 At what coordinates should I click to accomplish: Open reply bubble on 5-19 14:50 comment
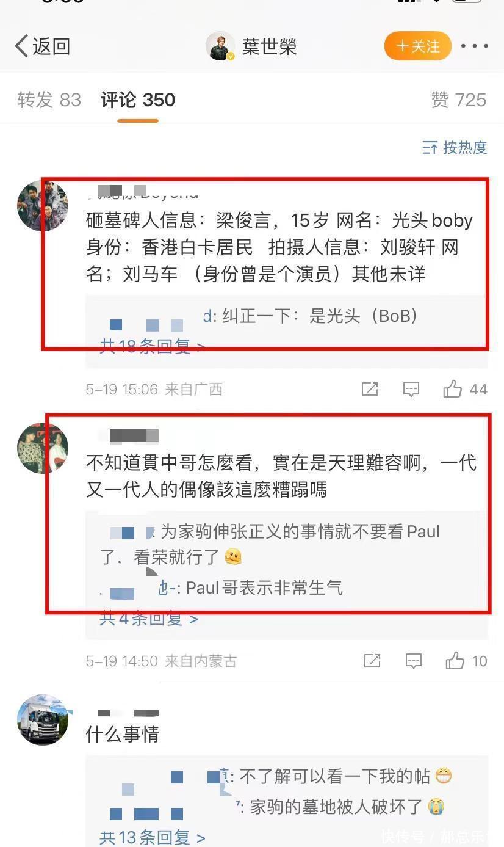click(x=414, y=661)
